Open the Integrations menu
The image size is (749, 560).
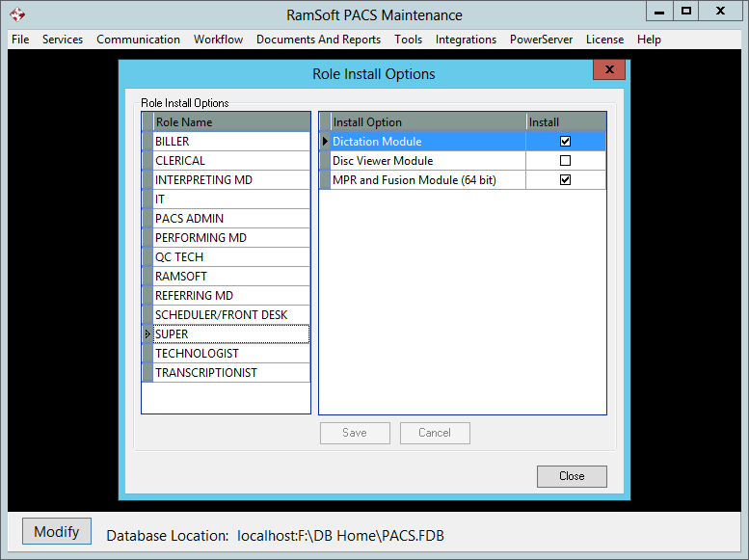(x=466, y=40)
